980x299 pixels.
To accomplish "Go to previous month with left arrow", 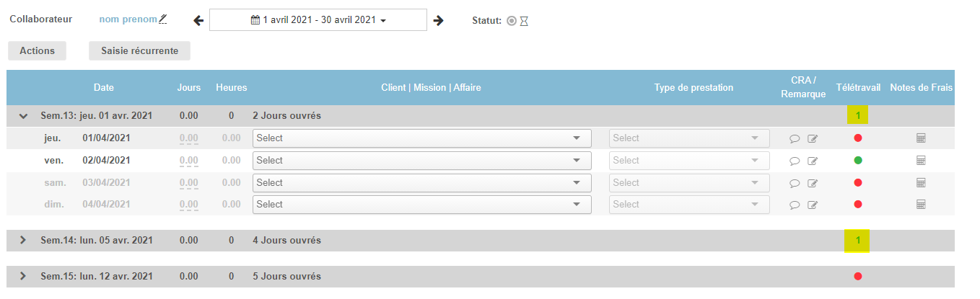I will [199, 20].
